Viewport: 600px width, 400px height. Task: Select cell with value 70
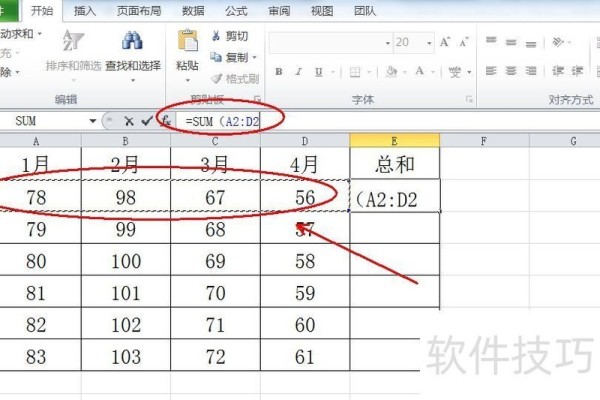[x=215, y=293]
